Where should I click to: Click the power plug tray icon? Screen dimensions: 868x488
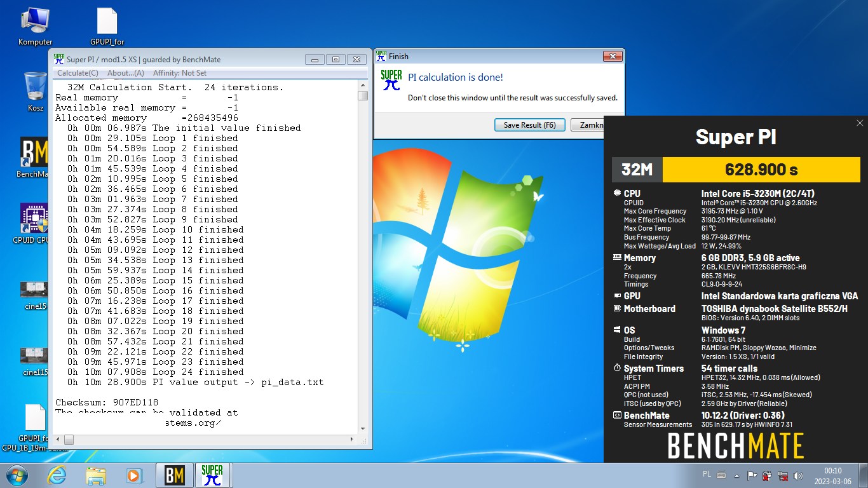tap(768, 475)
